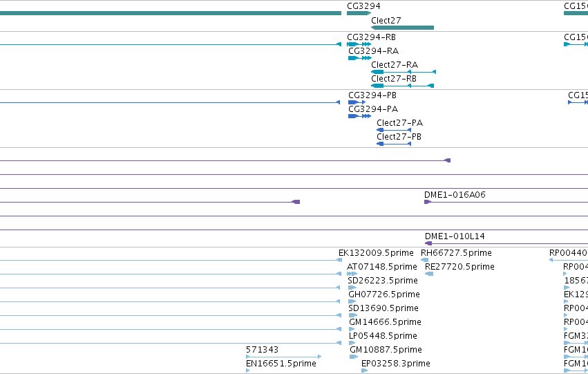Select the SD13690.5prime EST label
The width and height of the screenshot is (588, 374).
point(383,308)
